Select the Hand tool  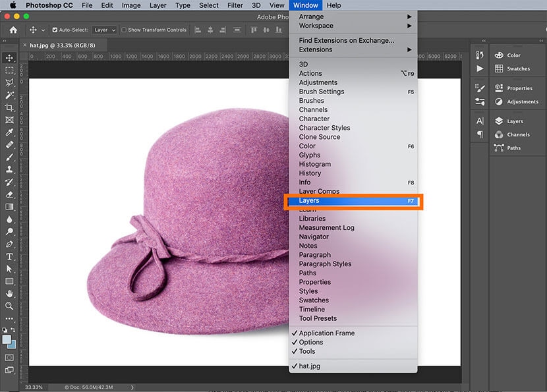point(9,294)
